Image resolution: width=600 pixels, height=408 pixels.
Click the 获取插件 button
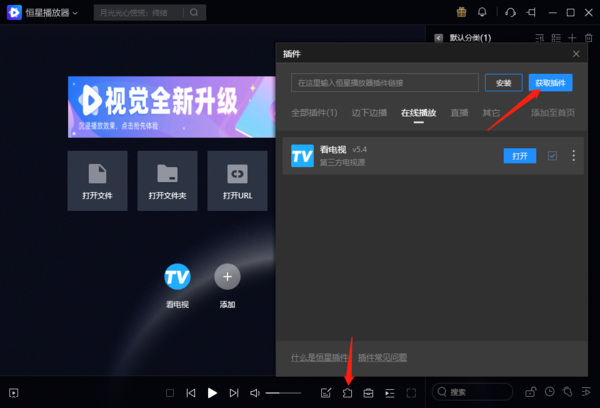click(550, 83)
